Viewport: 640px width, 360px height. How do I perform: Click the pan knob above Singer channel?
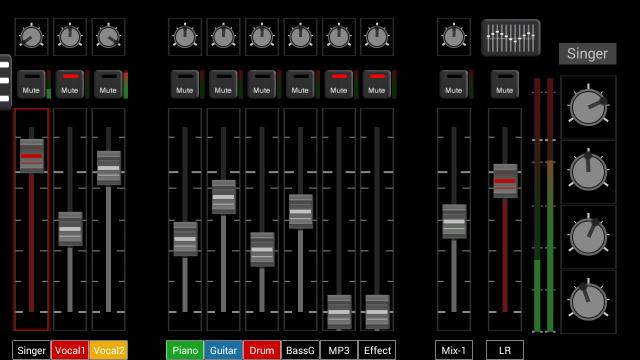pyautogui.click(x=31, y=37)
